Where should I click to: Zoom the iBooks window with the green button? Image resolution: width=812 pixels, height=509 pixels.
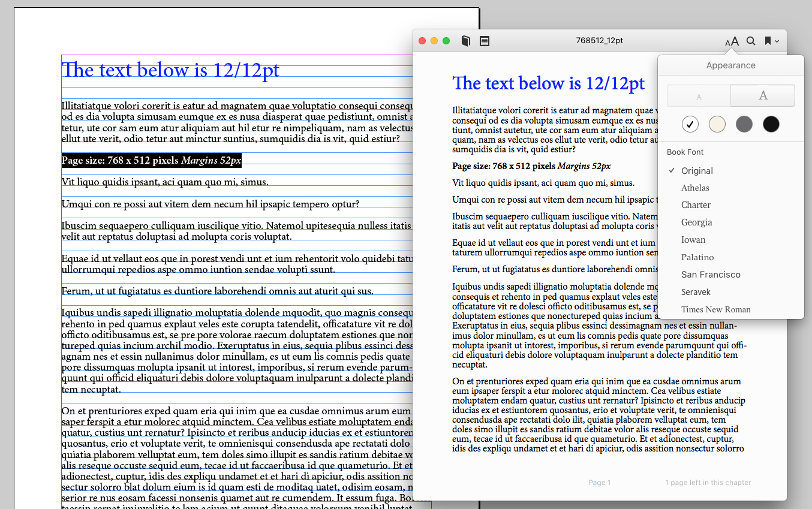pos(446,41)
